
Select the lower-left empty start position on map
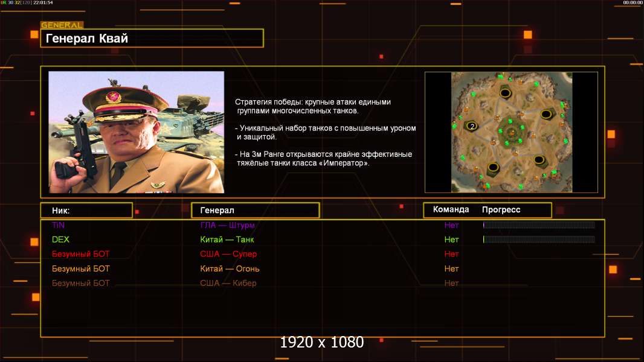coord(492,167)
